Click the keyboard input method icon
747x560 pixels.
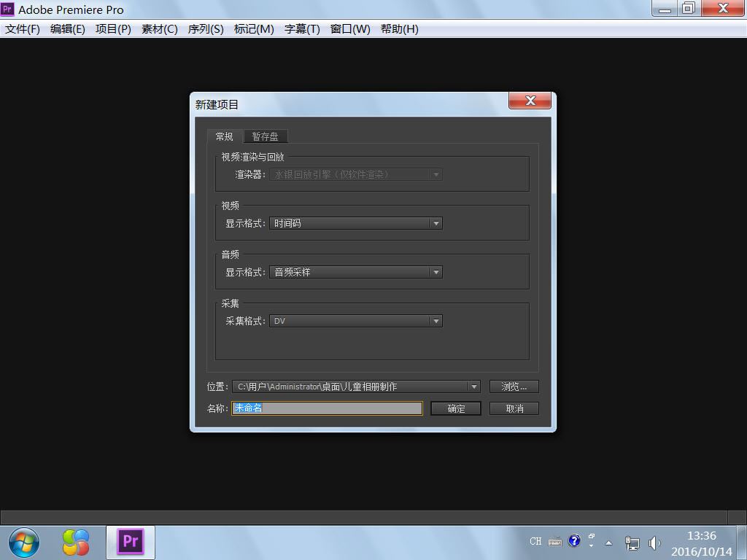(555, 542)
